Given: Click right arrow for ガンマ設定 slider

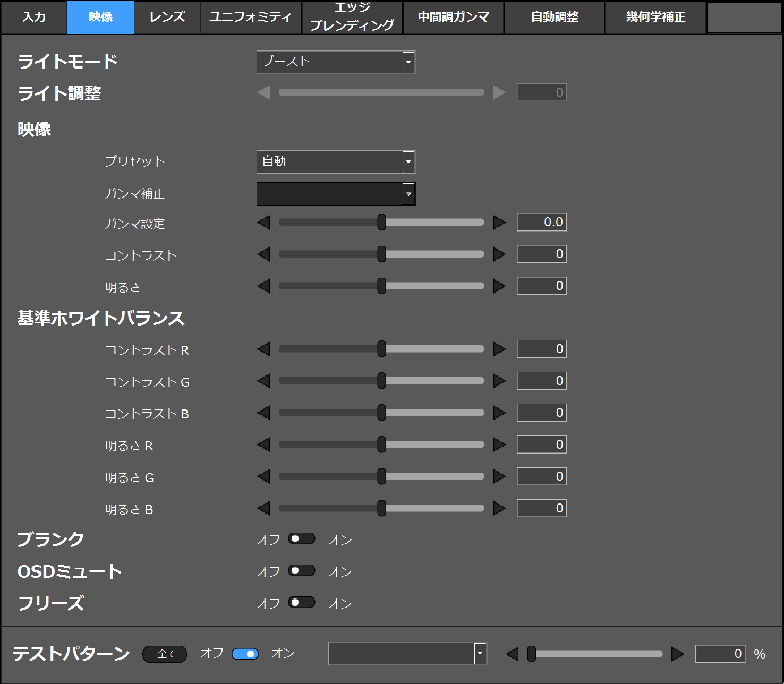Looking at the screenshot, I should (x=499, y=222).
